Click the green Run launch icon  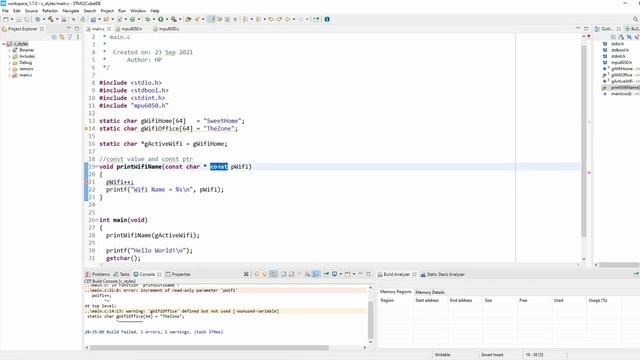point(161,19)
